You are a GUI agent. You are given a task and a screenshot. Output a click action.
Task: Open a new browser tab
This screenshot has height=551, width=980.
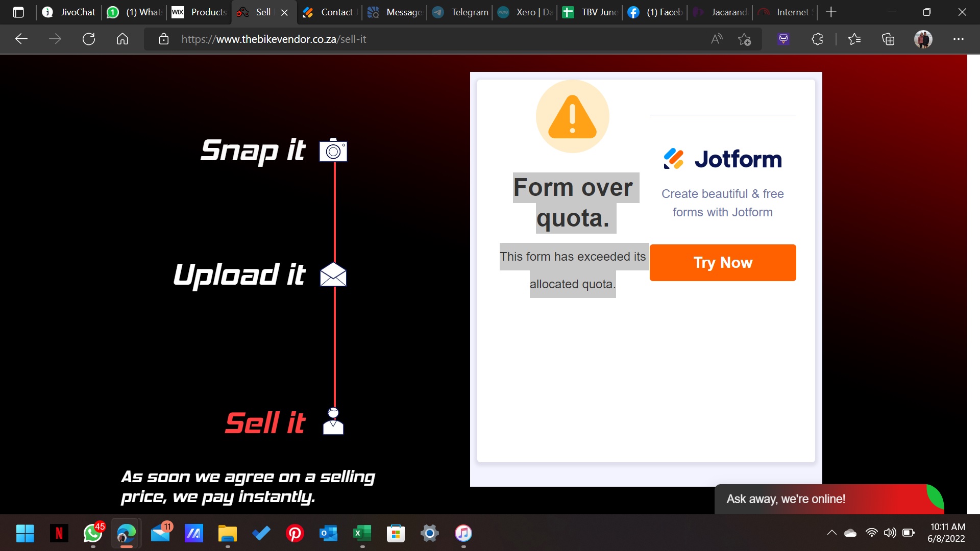[831, 12]
